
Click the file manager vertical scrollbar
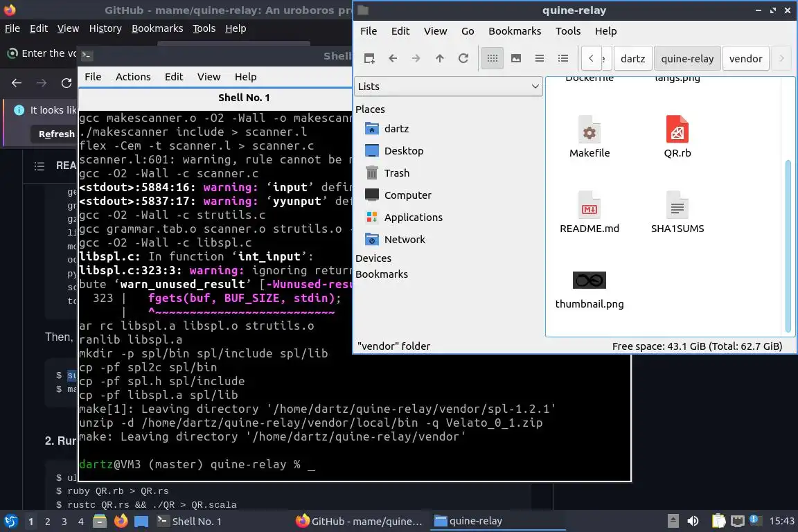[x=788, y=246]
